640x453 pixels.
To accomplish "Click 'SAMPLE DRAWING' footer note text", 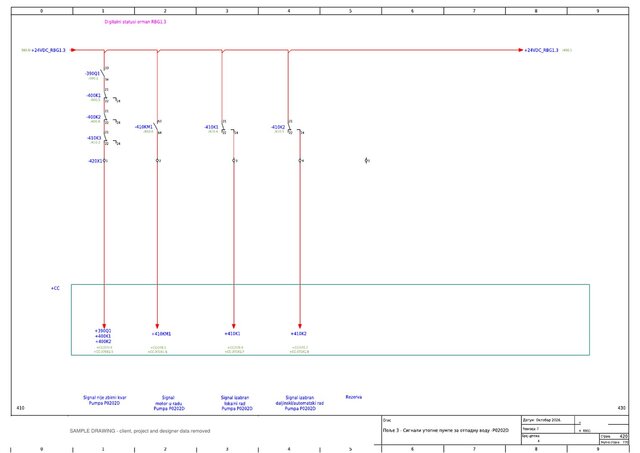I will [x=140, y=431].
